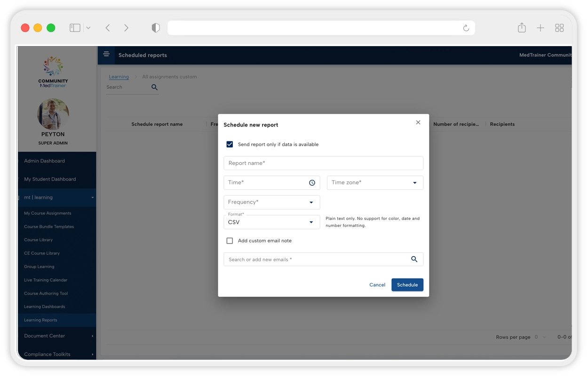Viewport: 588px width, 376px height.
Task: Enable Add custom email note checkbox
Action: 230,241
